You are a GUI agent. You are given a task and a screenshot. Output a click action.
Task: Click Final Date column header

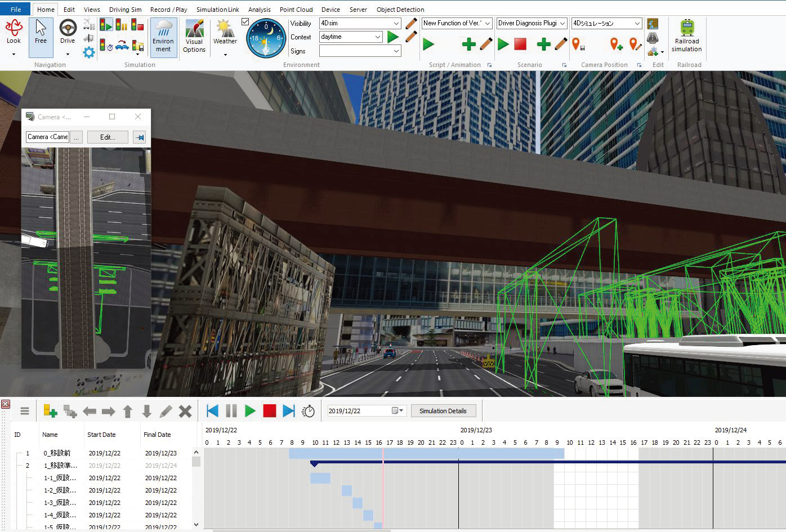pyautogui.click(x=157, y=435)
